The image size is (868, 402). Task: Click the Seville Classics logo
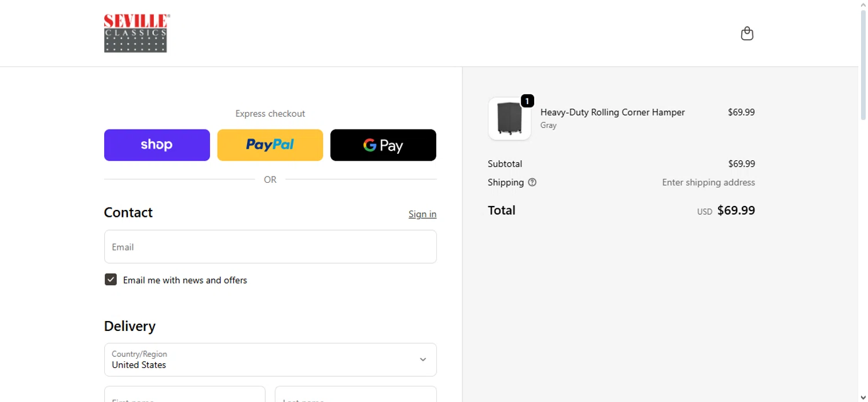137,34
